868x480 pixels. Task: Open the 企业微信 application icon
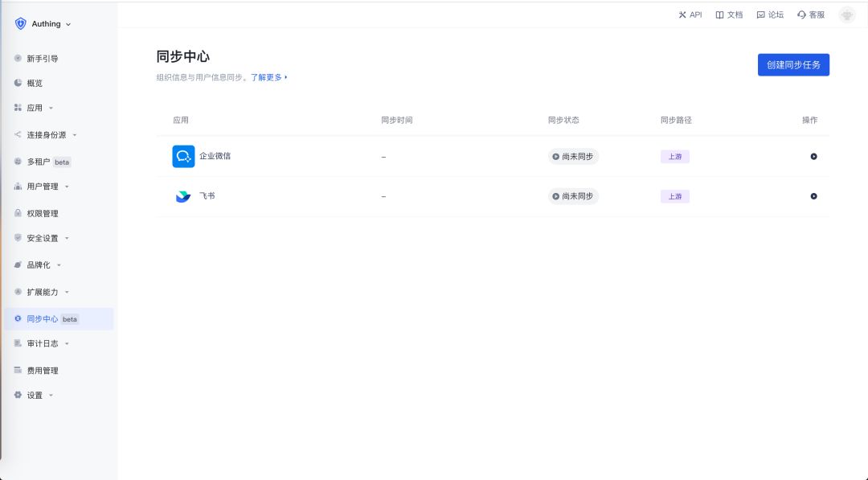[181, 156]
